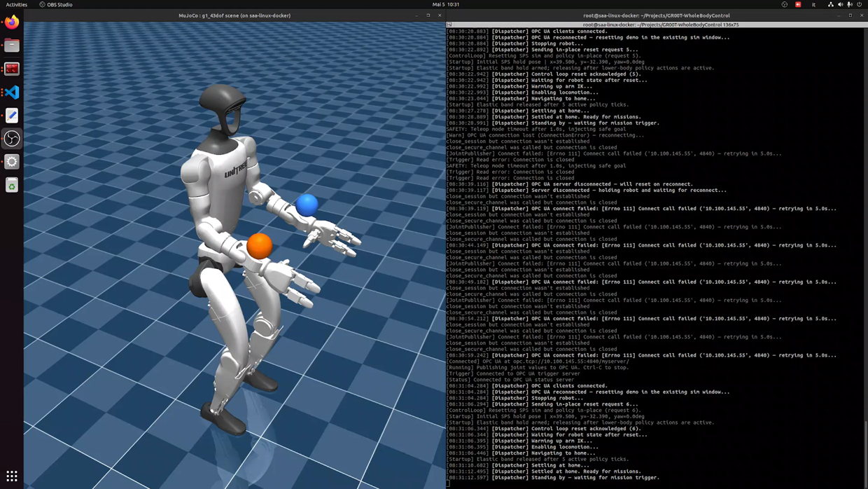Image resolution: width=868 pixels, height=489 pixels.
Task: Click the terminal tab icon left of tab title
Action: click(449, 25)
